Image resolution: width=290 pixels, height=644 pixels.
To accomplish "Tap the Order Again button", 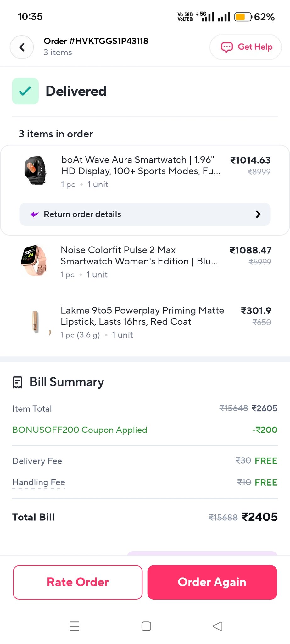I will tap(212, 582).
